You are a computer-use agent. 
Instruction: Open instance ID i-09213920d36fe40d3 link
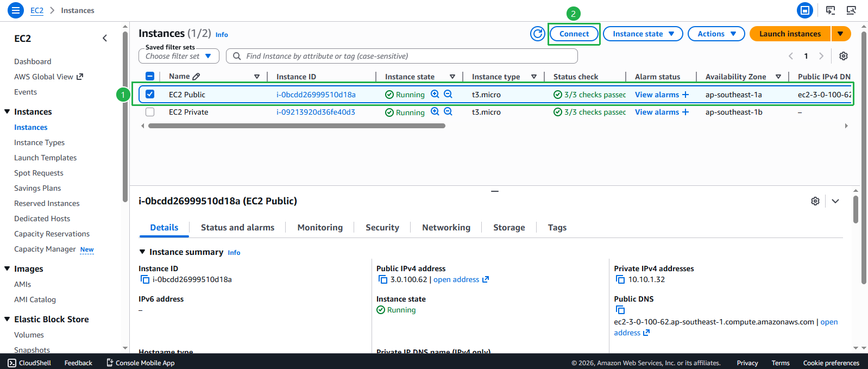pyautogui.click(x=316, y=112)
